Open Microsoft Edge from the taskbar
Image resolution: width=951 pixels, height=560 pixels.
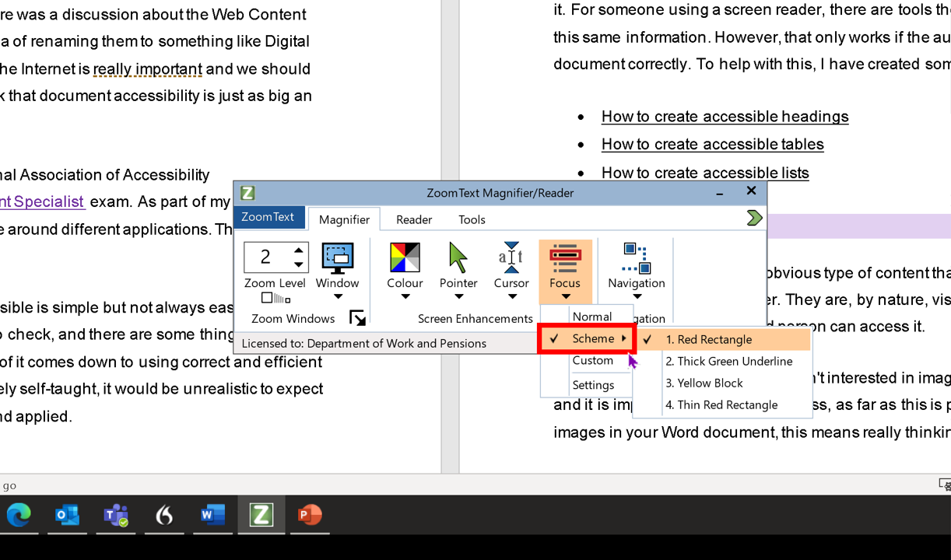(19, 515)
